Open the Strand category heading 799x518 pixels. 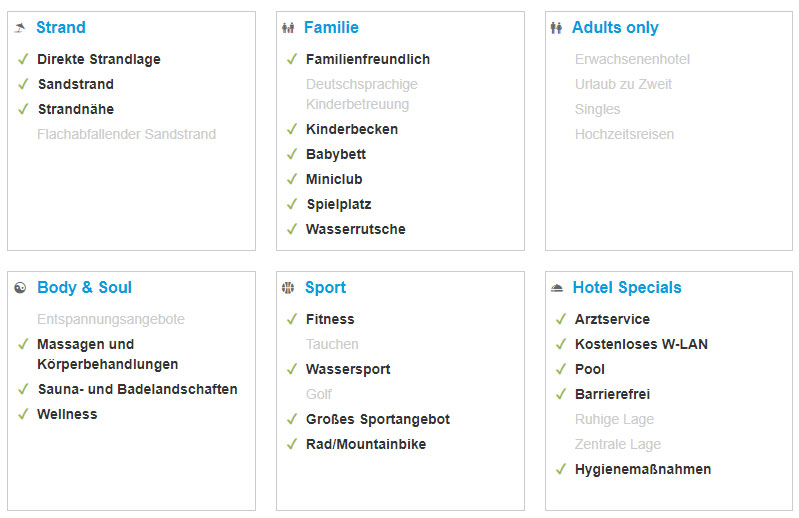point(61,28)
